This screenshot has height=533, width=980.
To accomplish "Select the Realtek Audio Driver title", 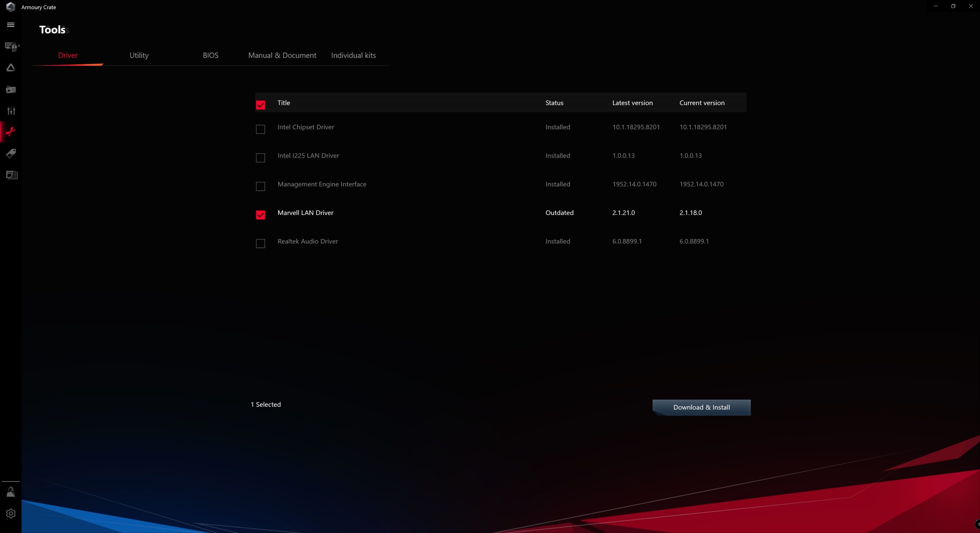I will point(307,241).
